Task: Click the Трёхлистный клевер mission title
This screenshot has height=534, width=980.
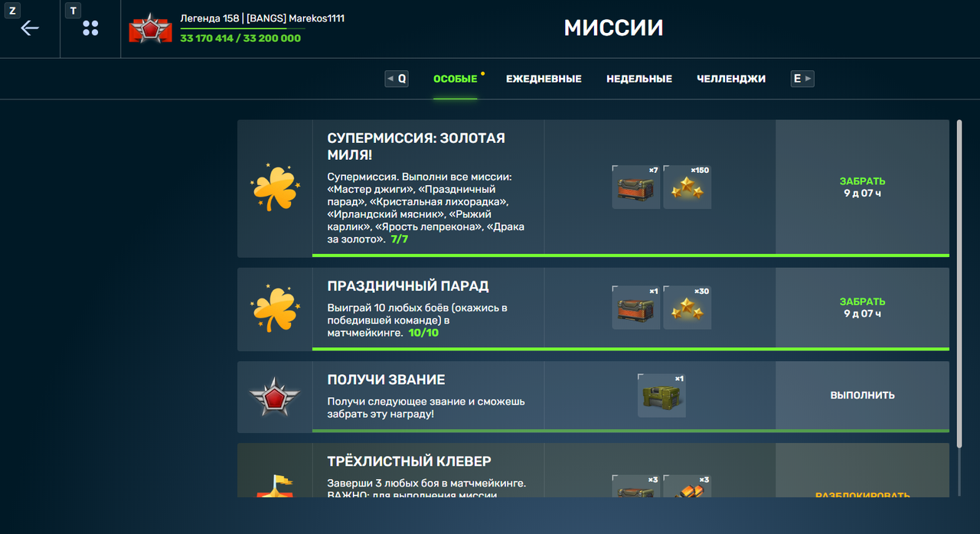Action: pyautogui.click(x=409, y=462)
